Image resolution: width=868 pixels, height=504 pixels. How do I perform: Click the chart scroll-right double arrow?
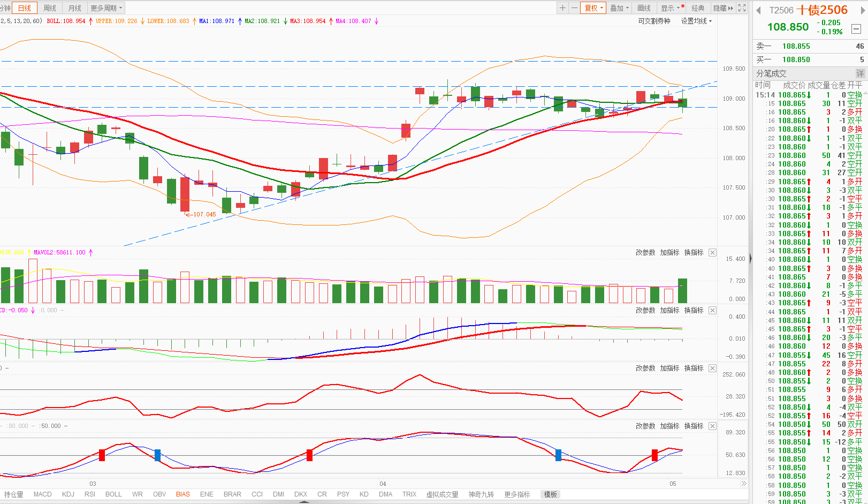pyautogui.click(x=743, y=484)
